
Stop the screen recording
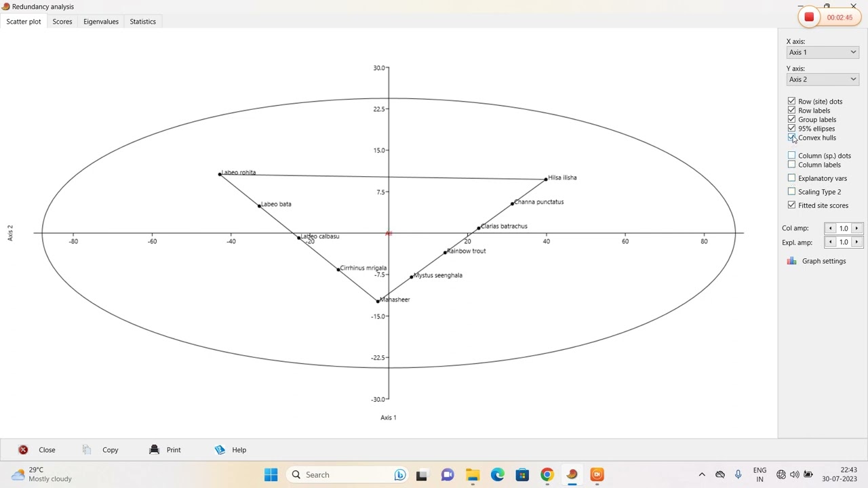coord(809,18)
